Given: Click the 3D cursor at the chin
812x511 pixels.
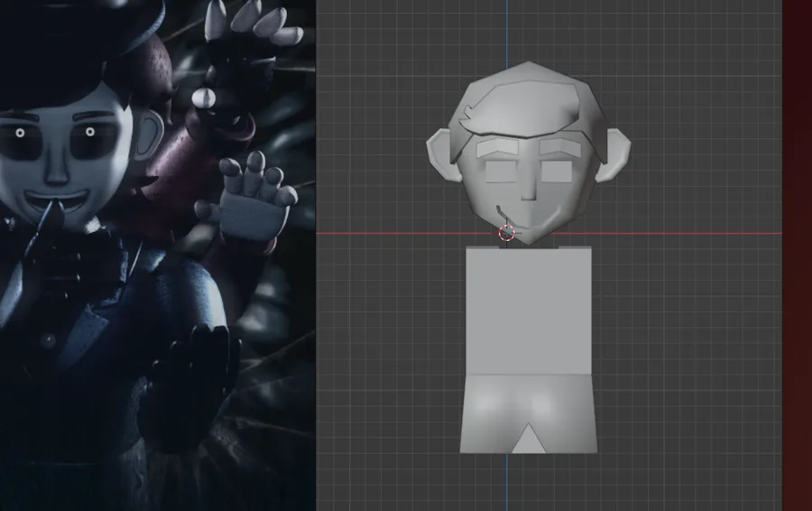Looking at the screenshot, I should (x=507, y=233).
